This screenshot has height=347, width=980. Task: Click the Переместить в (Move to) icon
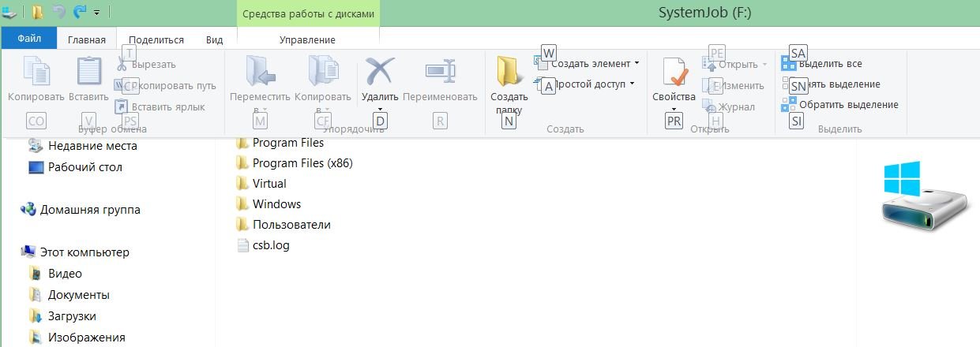260,73
